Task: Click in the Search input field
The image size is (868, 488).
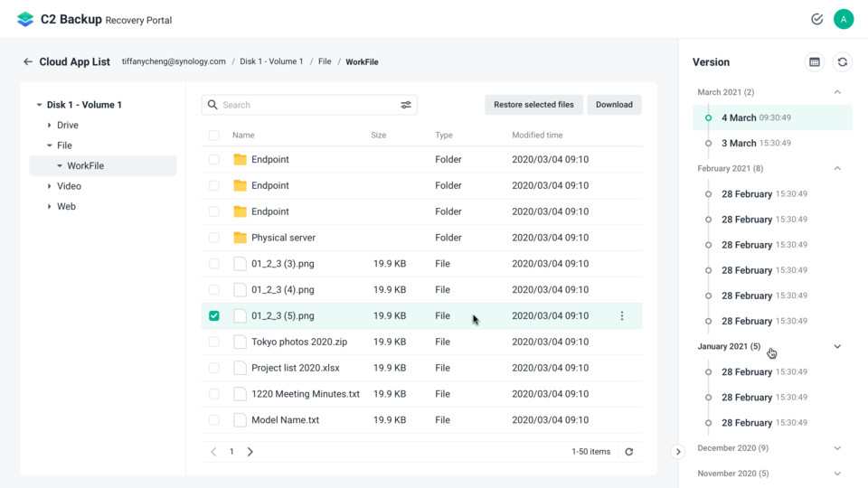Action: 309,105
